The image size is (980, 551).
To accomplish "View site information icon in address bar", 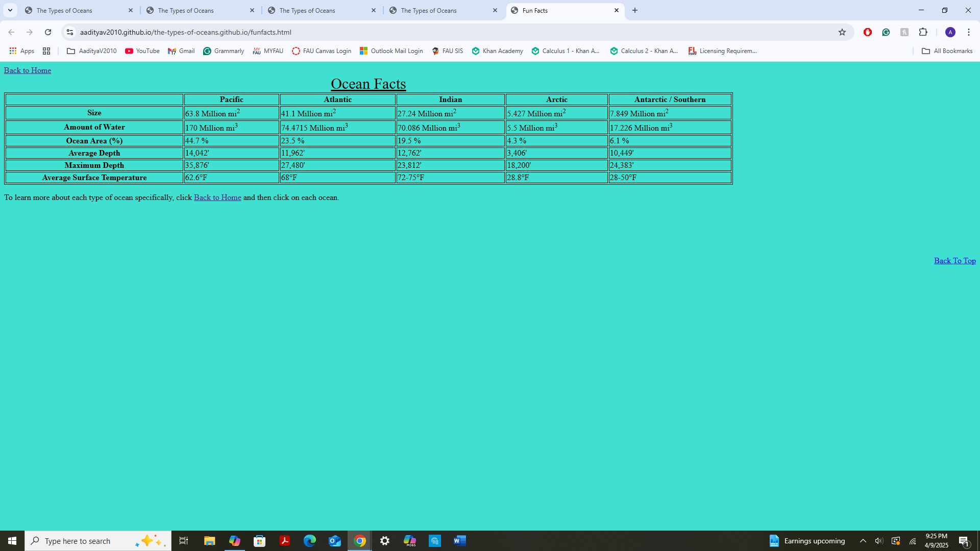I will point(70,32).
